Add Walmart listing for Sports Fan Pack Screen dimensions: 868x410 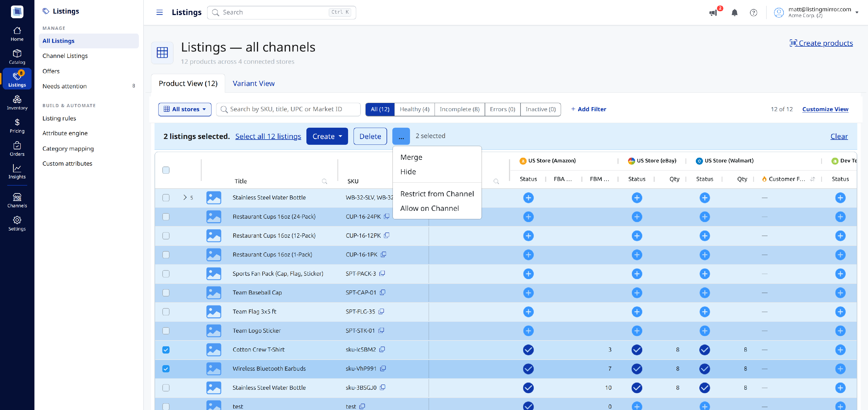coord(705,274)
